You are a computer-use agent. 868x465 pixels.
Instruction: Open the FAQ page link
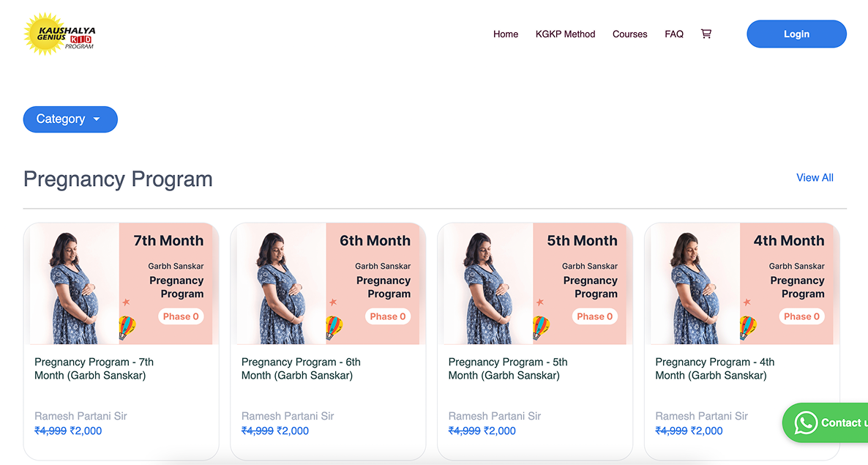[674, 34]
